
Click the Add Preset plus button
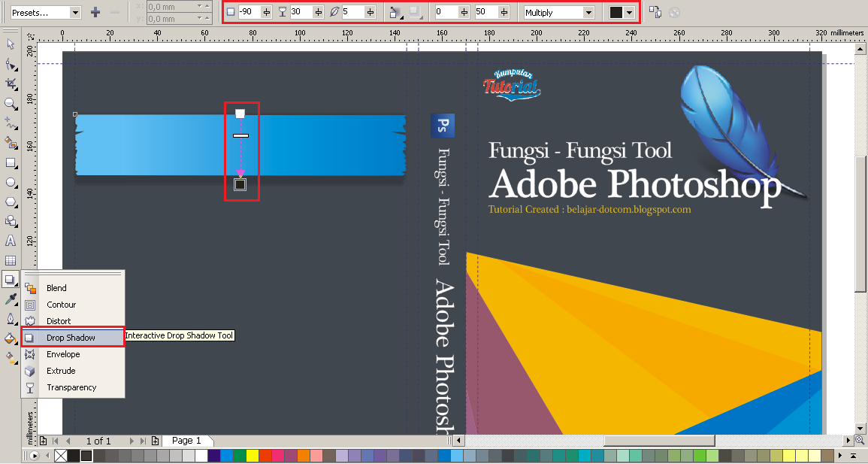point(96,12)
